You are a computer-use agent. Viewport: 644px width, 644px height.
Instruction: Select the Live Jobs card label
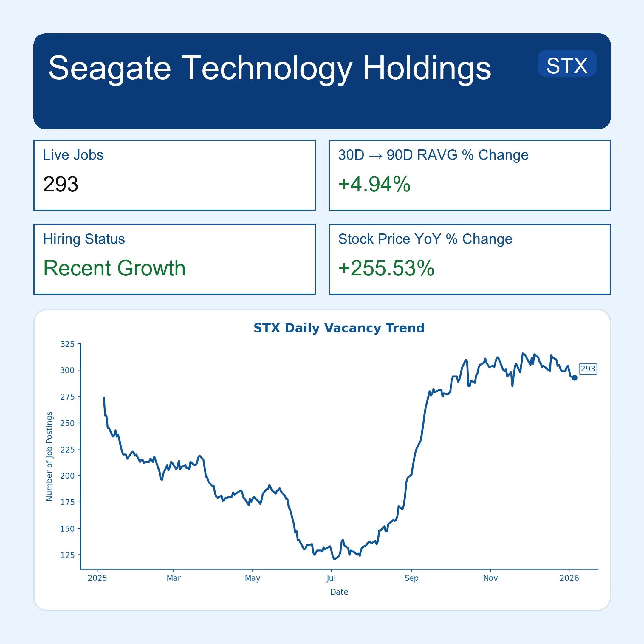[x=73, y=155]
